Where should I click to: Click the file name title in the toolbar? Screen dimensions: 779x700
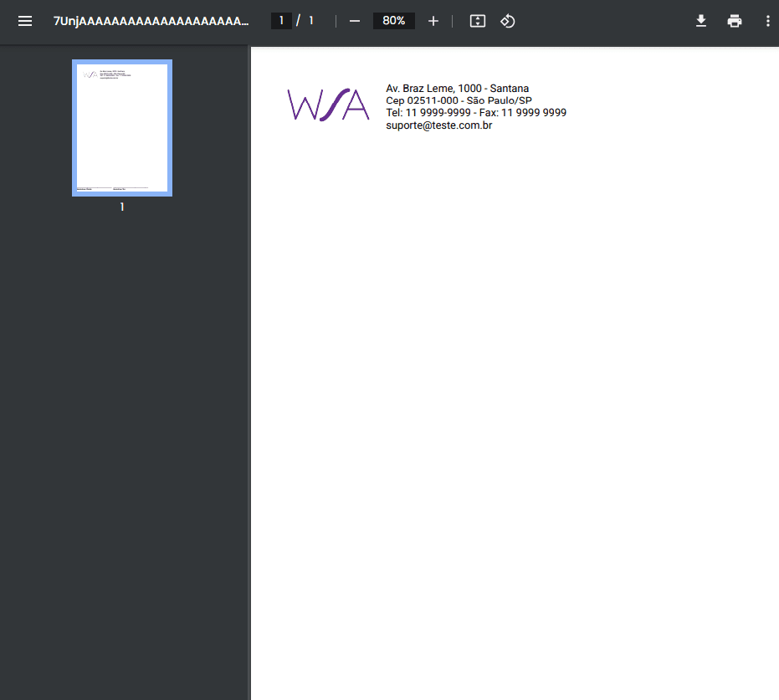coord(151,21)
